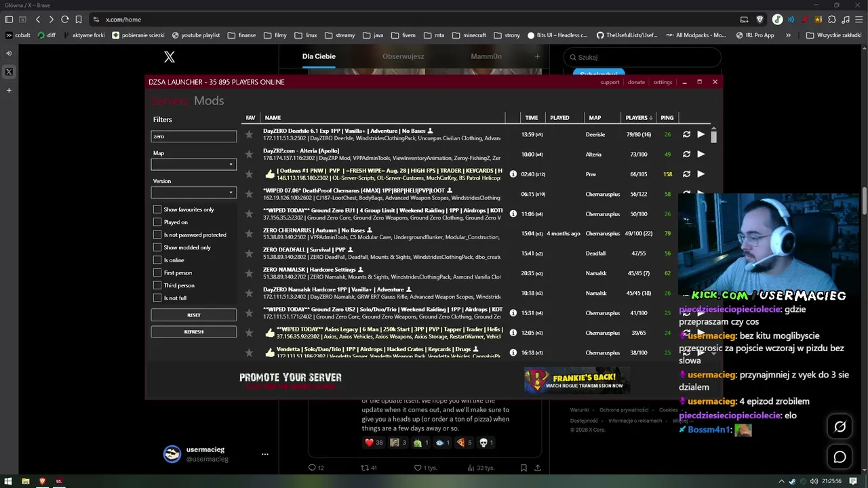Open the Dla Ciebie timeline tab
Viewport: 868px width, 488px height.
[x=319, y=56]
